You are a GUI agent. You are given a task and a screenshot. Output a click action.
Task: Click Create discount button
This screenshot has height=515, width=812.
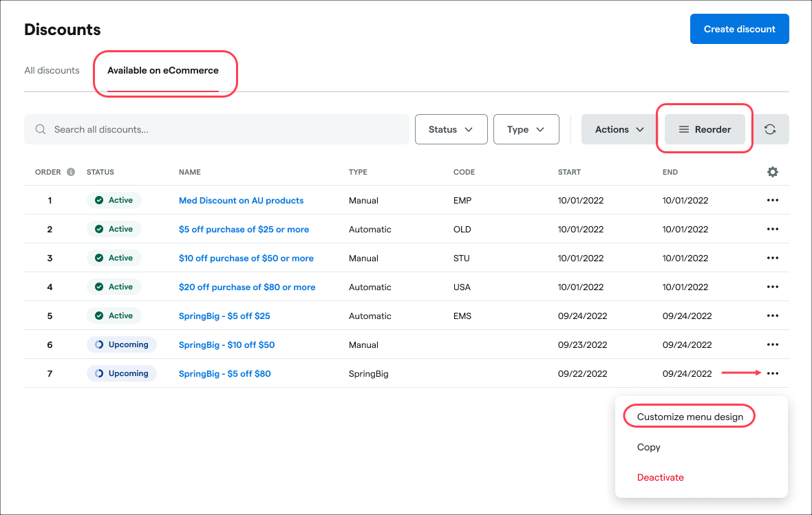740,29
